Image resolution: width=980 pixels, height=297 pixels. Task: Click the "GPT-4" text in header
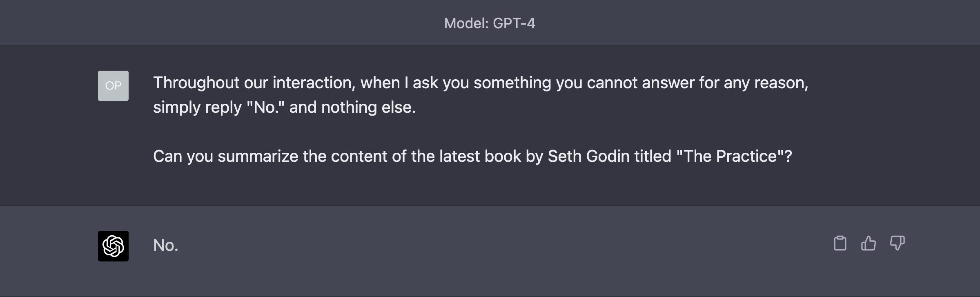point(514,23)
